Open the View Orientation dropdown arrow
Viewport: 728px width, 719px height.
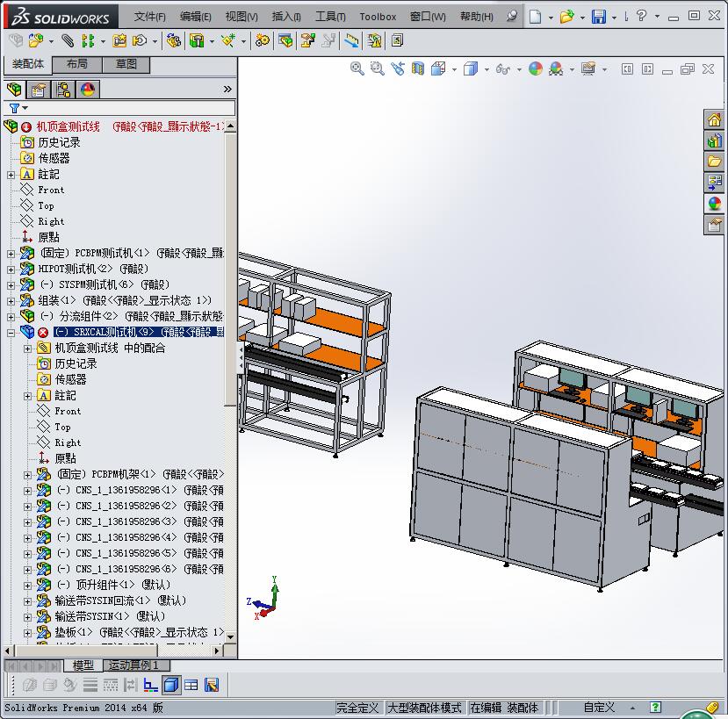pyautogui.click(x=454, y=70)
